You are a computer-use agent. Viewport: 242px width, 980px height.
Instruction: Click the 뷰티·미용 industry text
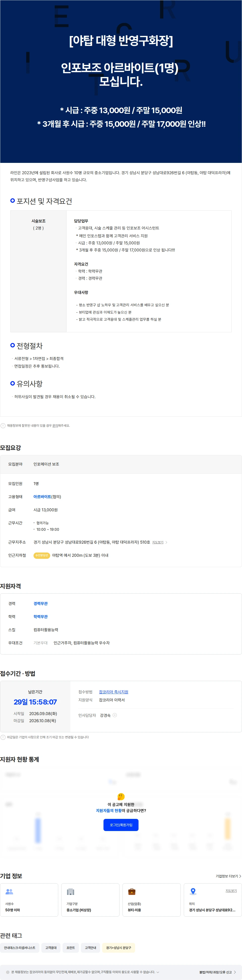134,910
